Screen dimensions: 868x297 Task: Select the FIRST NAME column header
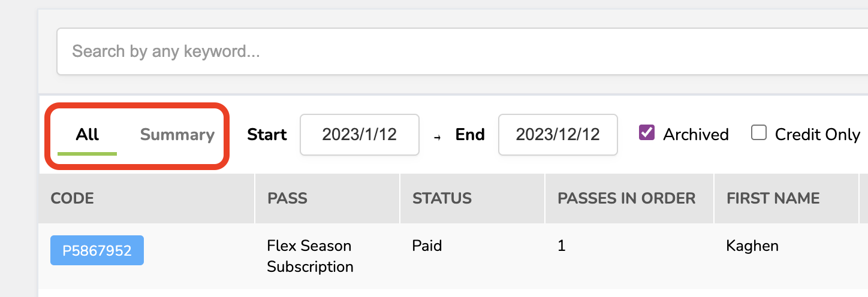773,198
